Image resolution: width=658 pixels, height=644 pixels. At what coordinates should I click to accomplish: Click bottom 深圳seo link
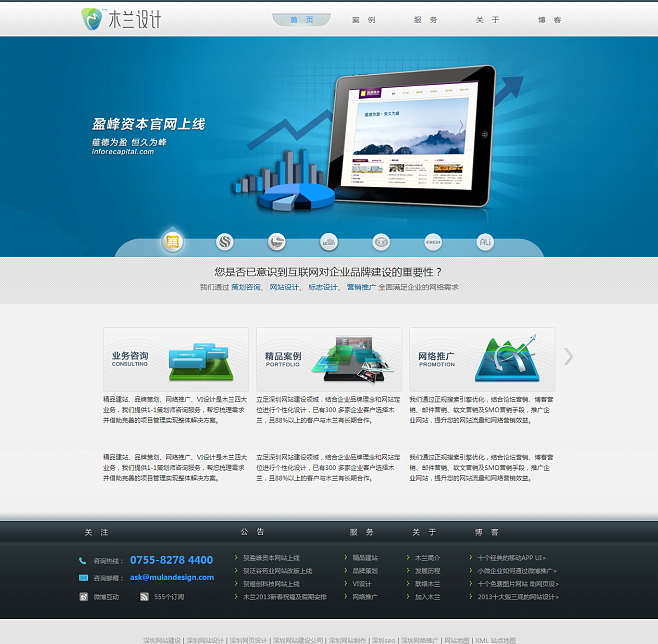384,640
